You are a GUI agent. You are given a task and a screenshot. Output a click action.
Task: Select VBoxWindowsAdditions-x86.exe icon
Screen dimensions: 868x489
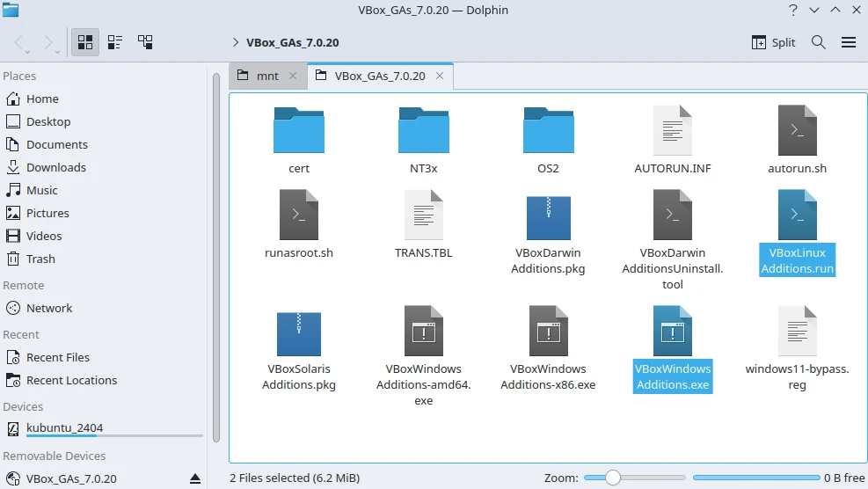coord(548,331)
